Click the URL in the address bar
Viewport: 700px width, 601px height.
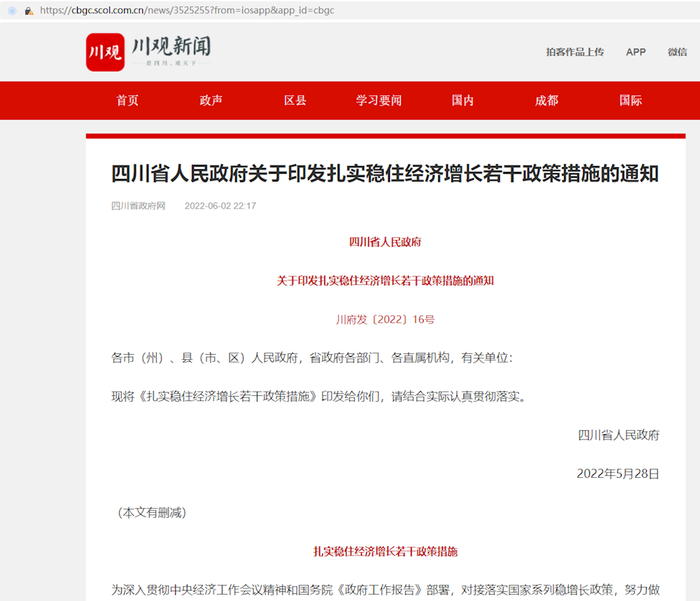click(187, 11)
